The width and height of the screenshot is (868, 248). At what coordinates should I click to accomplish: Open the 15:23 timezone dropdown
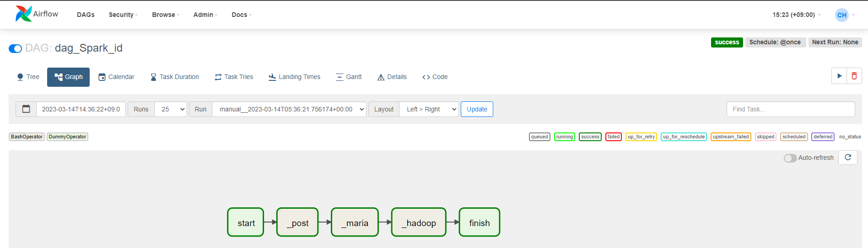(797, 15)
